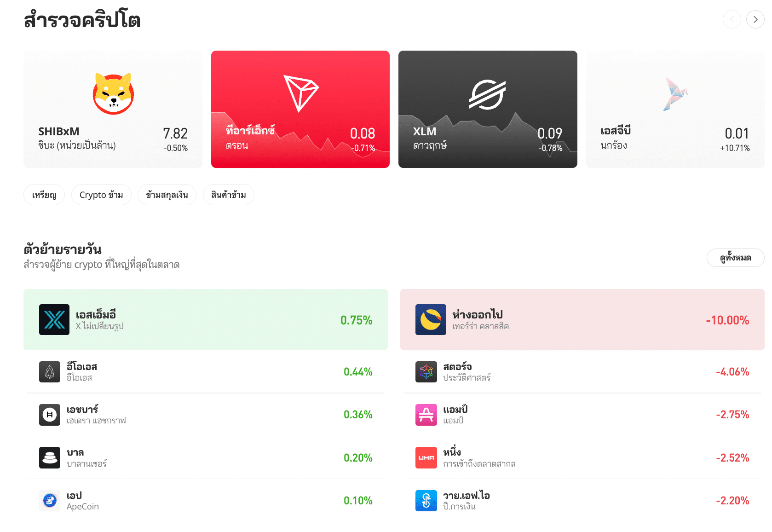Go to next crypto cards with right arrow

click(755, 19)
